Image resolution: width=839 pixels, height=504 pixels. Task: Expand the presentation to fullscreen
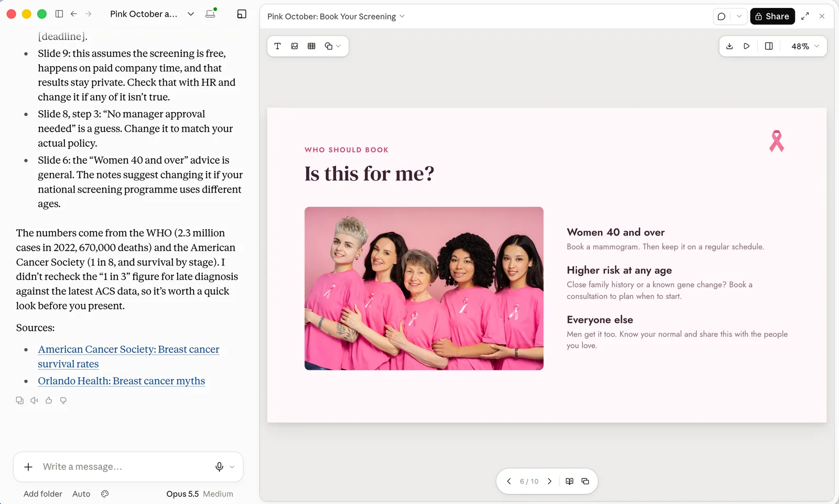(x=805, y=16)
